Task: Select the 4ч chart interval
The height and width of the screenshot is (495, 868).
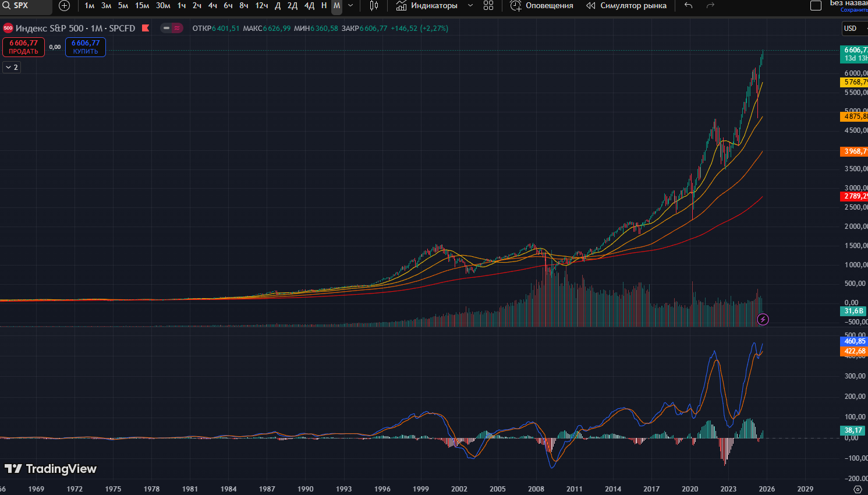Action: pos(212,6)
